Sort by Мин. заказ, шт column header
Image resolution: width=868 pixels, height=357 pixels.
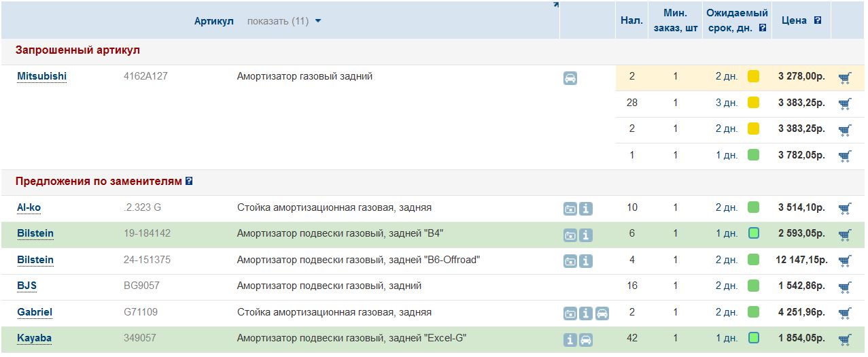(x=675, y=20)
